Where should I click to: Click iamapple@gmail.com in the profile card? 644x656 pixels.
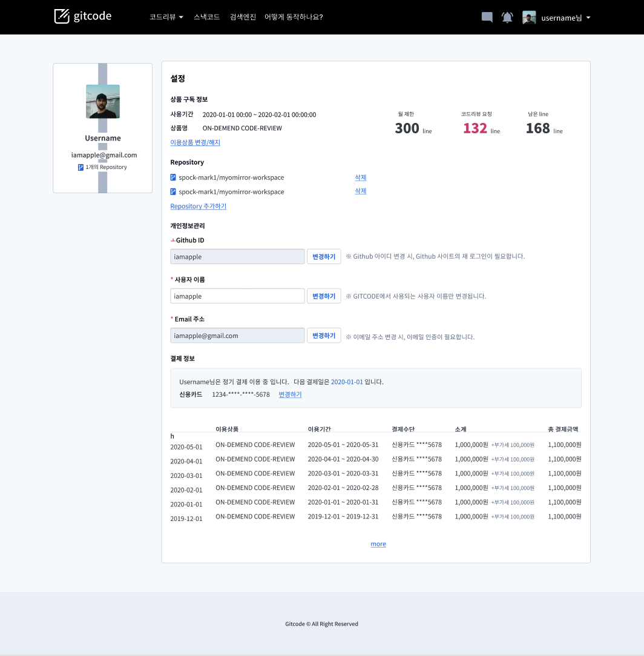click(x=104, y=155)
